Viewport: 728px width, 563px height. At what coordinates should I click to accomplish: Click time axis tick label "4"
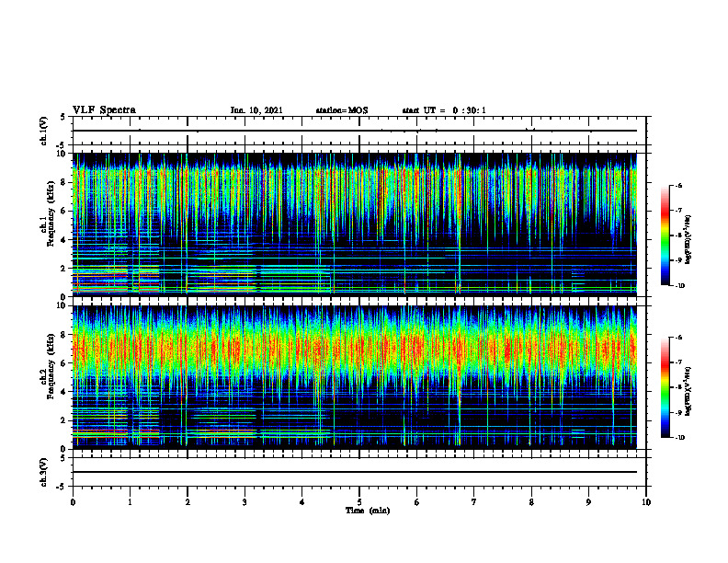tap(302, 502)
